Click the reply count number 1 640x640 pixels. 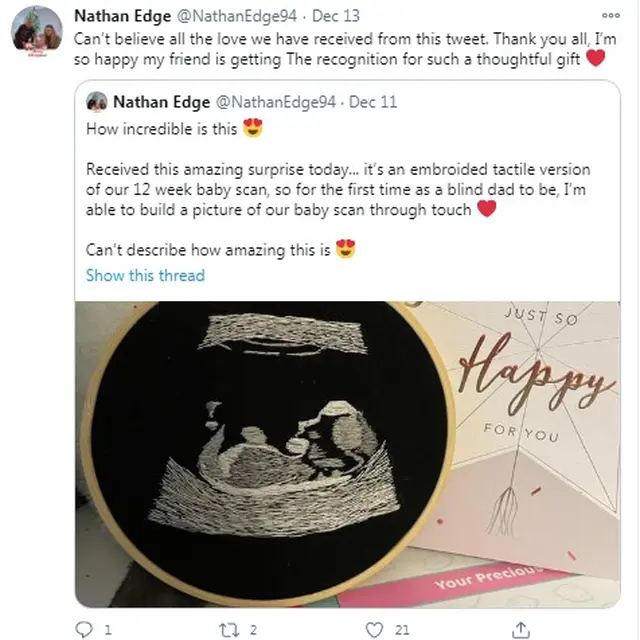pyautogui.click(x=108, y=630)
